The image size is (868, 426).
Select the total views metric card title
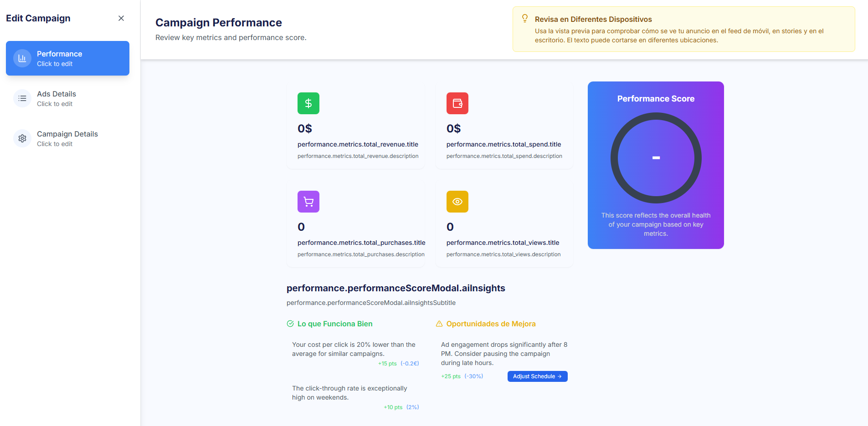click(503, 243)
